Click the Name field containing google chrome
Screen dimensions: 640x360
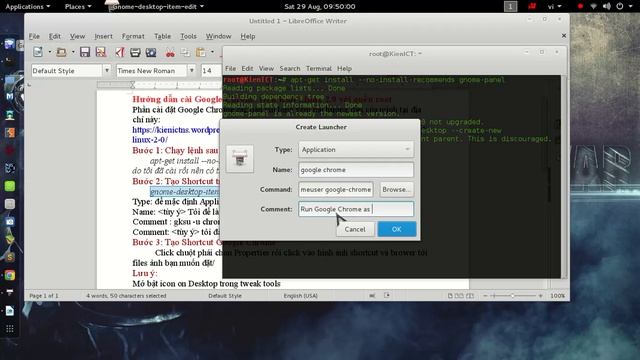356,170
